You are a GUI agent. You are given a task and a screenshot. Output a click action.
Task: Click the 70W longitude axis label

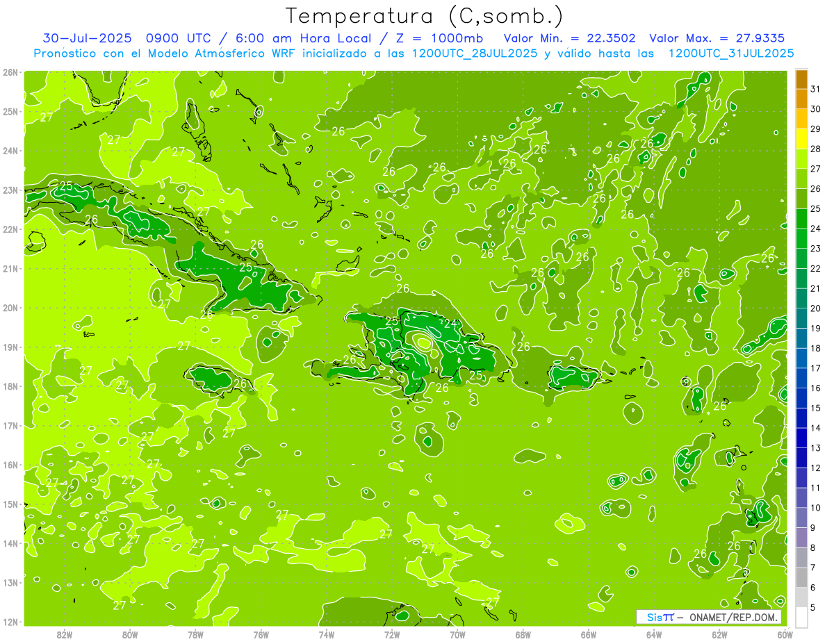[457, 634]
